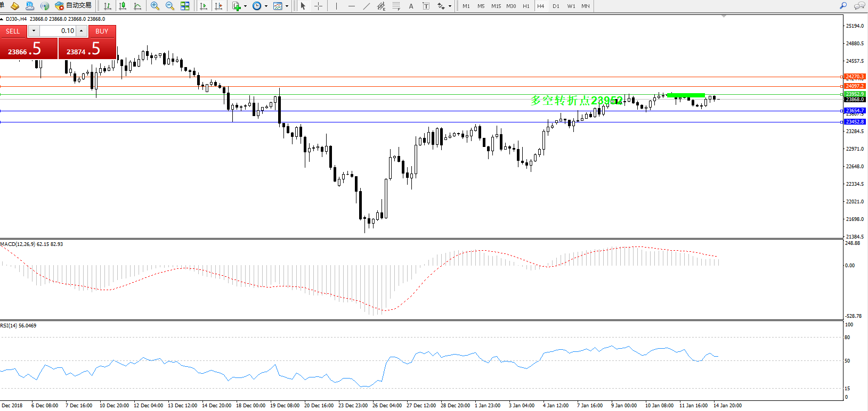Toggle chart auto scroll
The width and height of the screenshot is (868, 411).
204,6
